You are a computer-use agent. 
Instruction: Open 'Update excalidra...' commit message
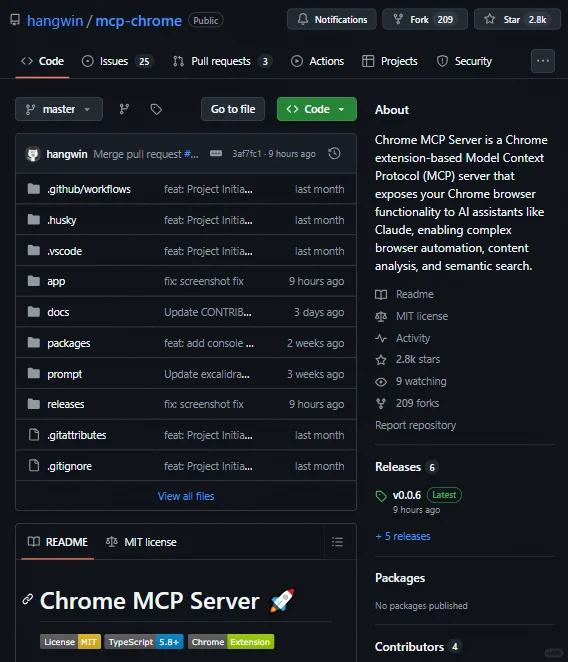pyautogui.click(x=207, y=374)
